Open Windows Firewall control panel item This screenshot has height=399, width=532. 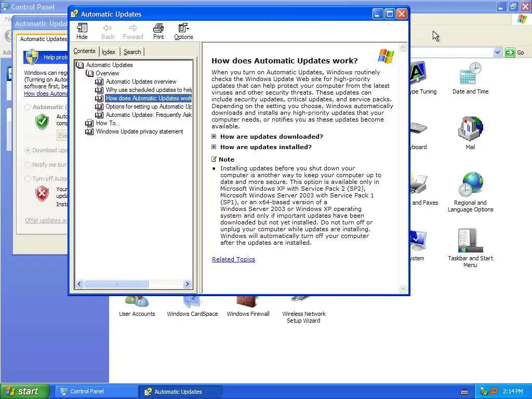pos(248,307)
